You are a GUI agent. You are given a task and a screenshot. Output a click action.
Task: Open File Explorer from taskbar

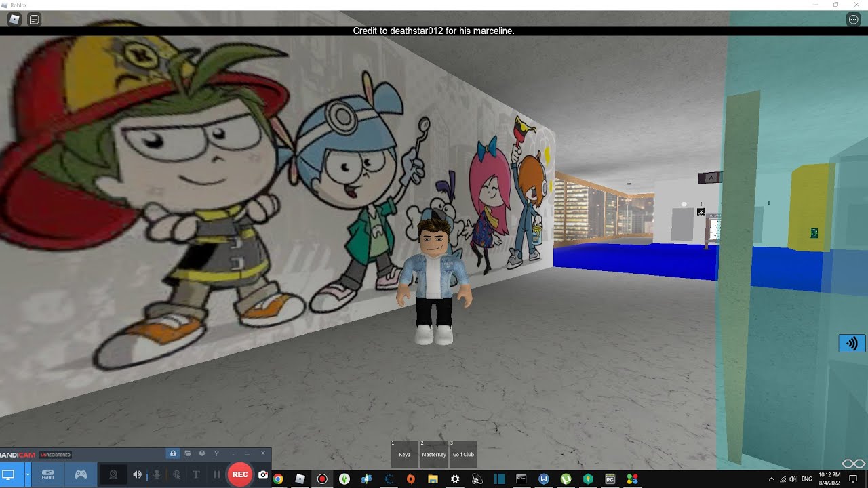tap(433, 479)
